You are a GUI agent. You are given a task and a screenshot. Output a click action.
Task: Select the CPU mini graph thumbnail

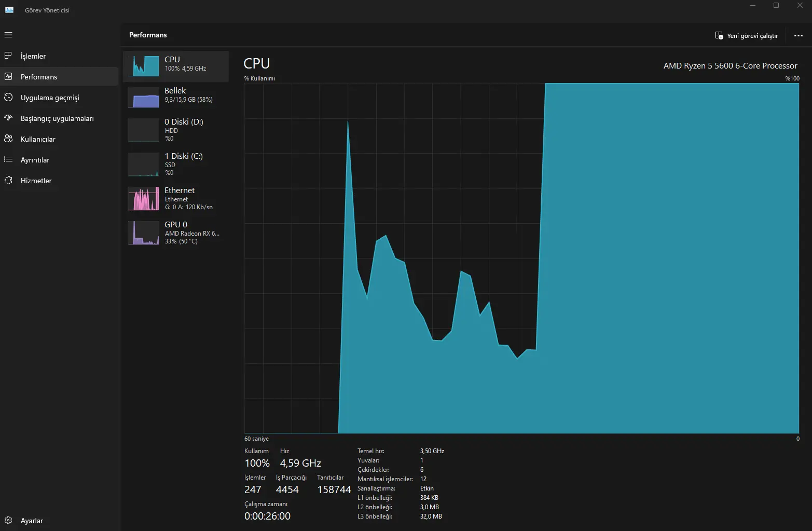click(x=144, y=66)
